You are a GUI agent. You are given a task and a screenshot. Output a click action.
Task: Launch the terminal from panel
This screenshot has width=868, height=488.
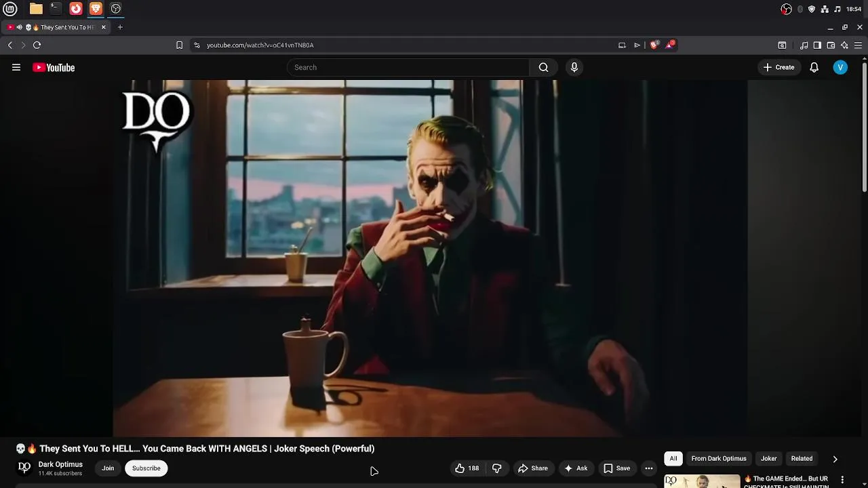(56, 9)
